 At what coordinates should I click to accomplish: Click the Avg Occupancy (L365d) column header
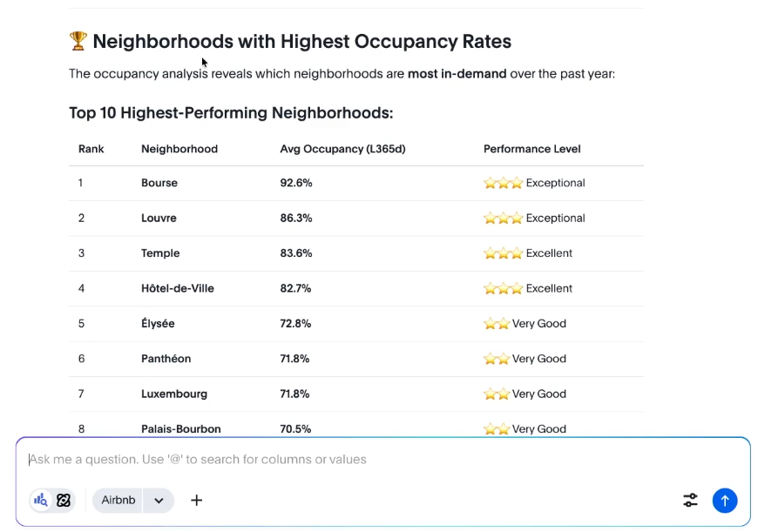(342, 149)
